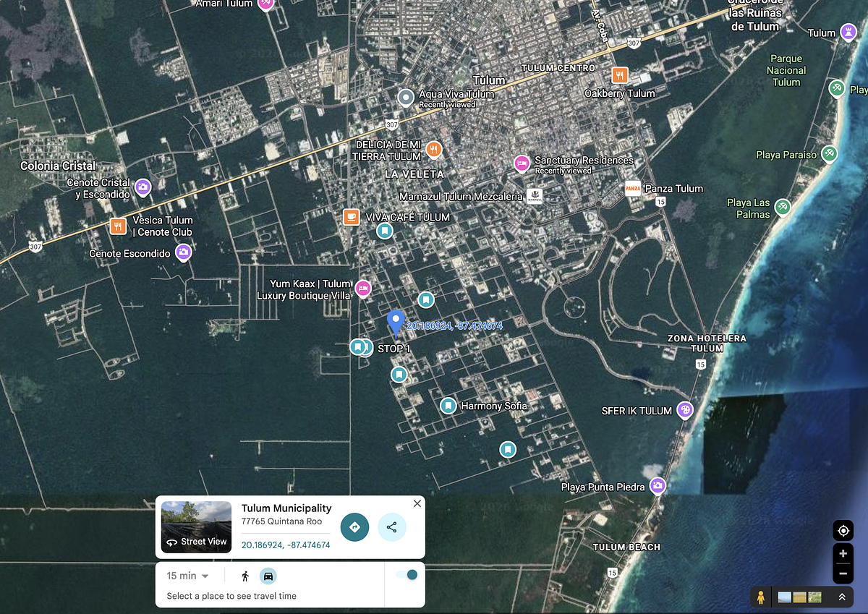
Task: Click the SFER IK TULUM name label
Action: pyautogui.click(x=637, y=411)
